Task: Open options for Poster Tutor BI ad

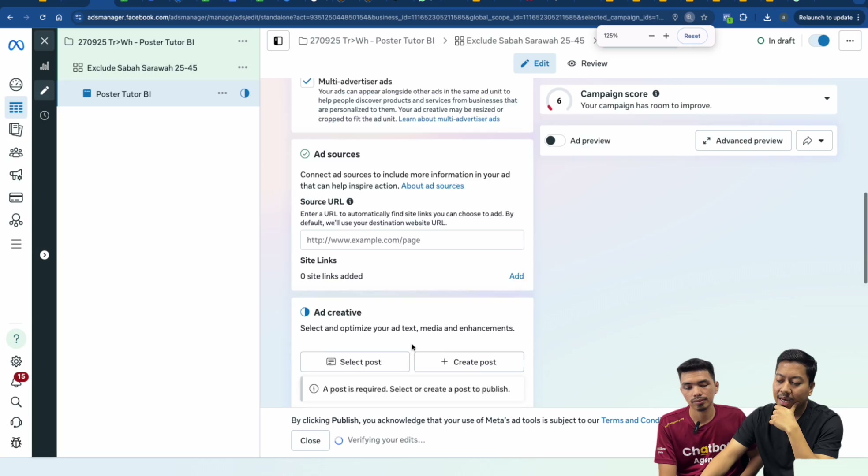Action: coord(222,93)
